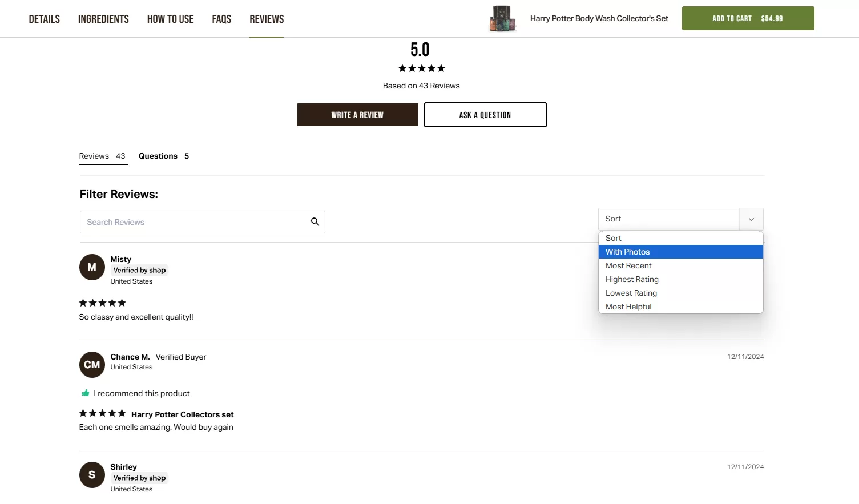Select Most Recent sort option
The height and width of the screenshot is (504, 859).
[680, 265]
